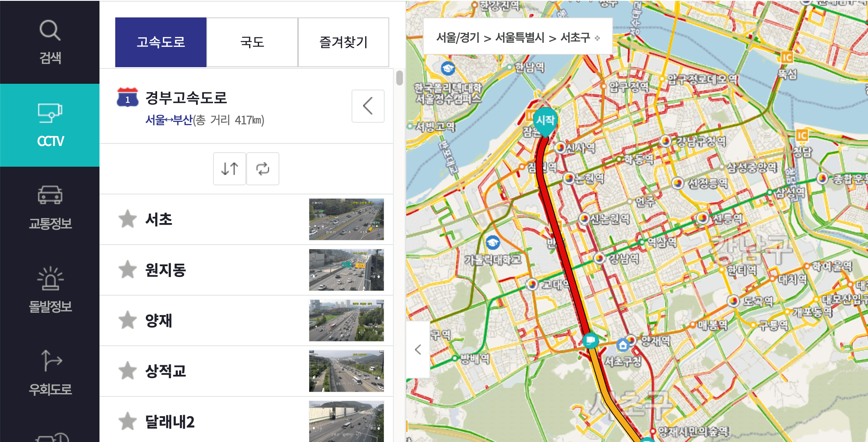Favorite 원지동 with its star toggle
The image size is (868, 442).
128,270
